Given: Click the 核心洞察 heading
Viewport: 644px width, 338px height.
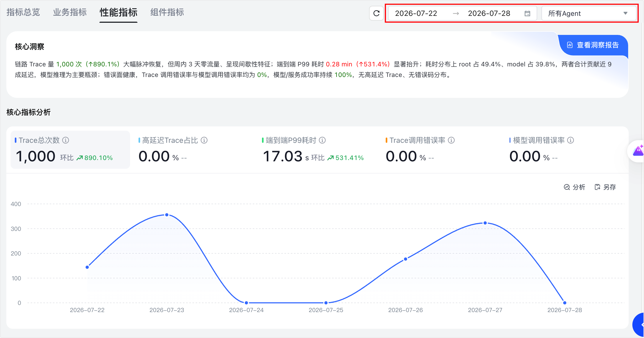Looking at the screenshot, I should pyautogui.click(x=30, y=47).
